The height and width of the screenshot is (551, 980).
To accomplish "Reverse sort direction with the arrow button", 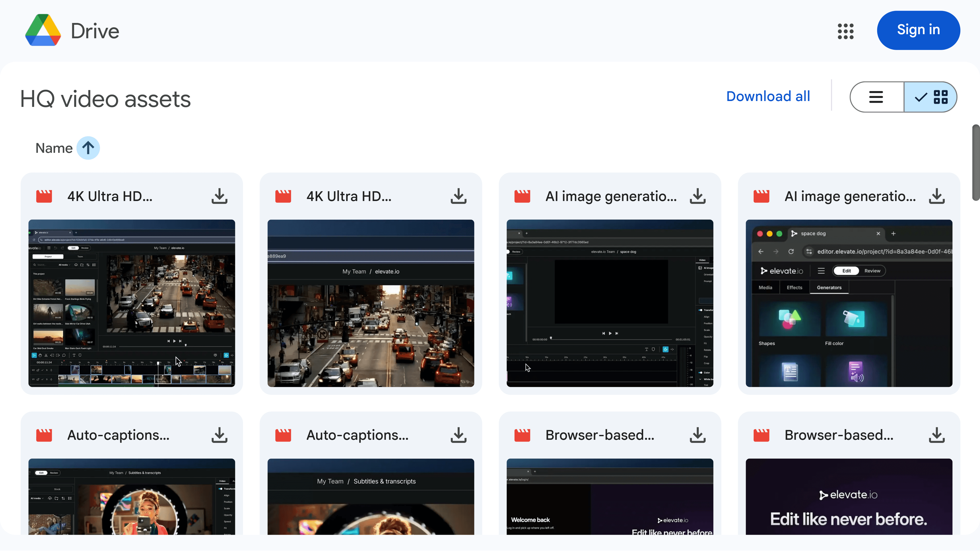I will click(x=88, y=148).
